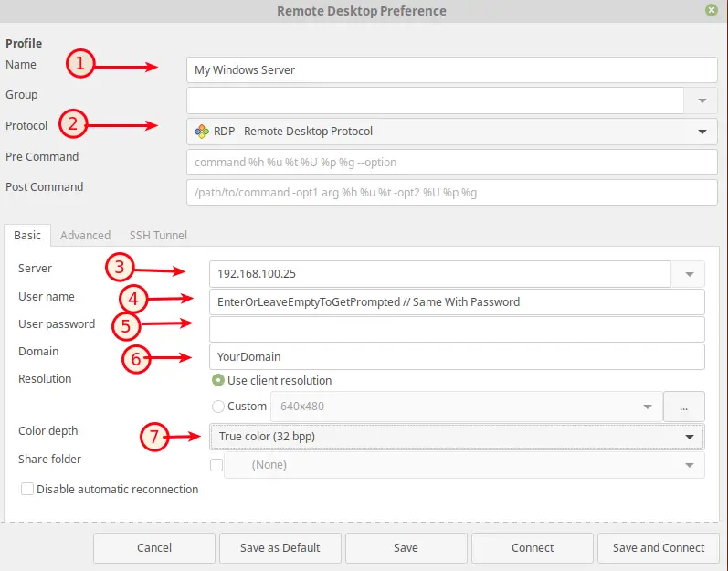Click the Save and Connect button
This screenshot has height=571, width=728.
pos(659,548)
